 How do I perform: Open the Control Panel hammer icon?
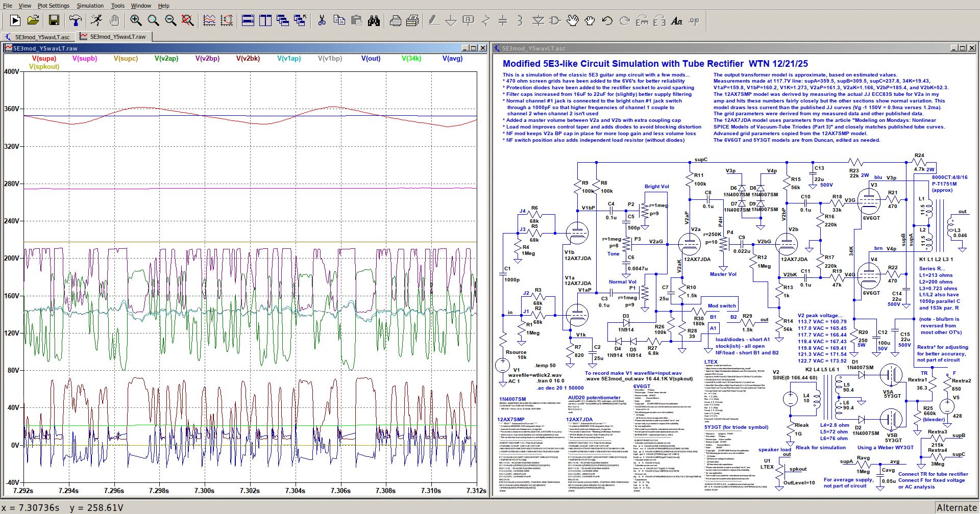(x=76, y=20)
